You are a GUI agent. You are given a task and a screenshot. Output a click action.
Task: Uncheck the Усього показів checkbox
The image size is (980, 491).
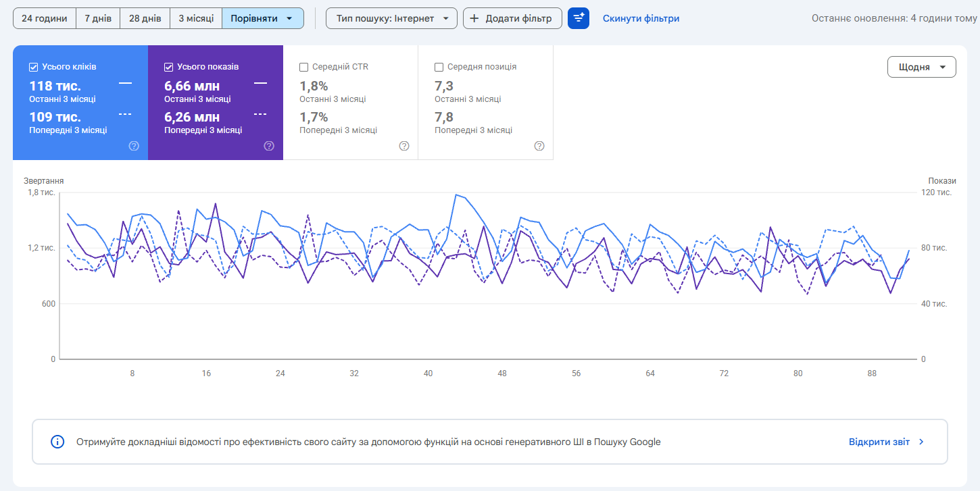[168, 67]
